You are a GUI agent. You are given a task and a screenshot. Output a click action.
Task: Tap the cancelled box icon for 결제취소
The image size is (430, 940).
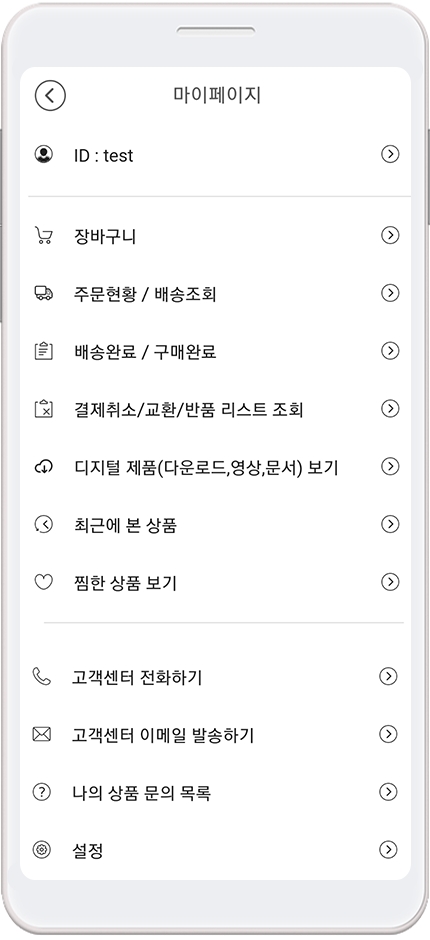[43, 409]
